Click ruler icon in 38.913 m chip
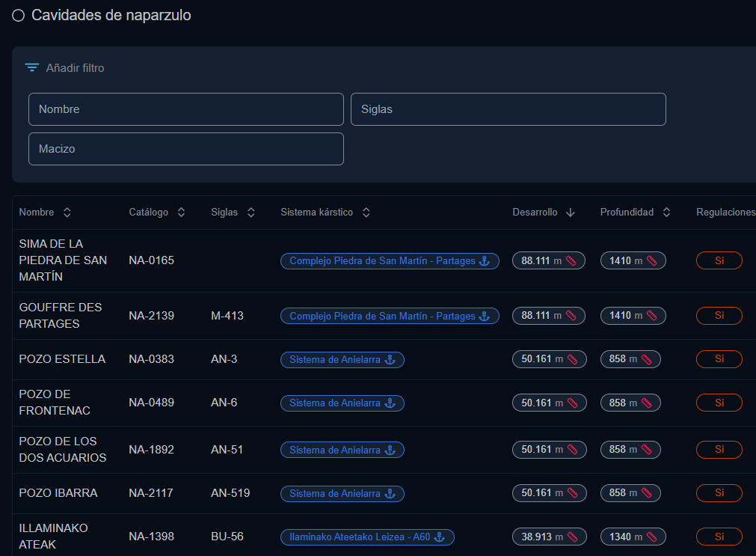The height and width of the screenshot is (556, 756). point(572,537)
